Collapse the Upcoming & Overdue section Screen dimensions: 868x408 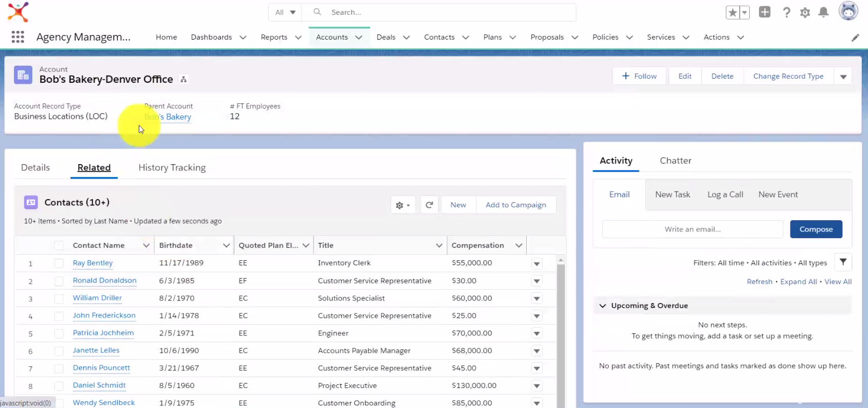[603, 306]
